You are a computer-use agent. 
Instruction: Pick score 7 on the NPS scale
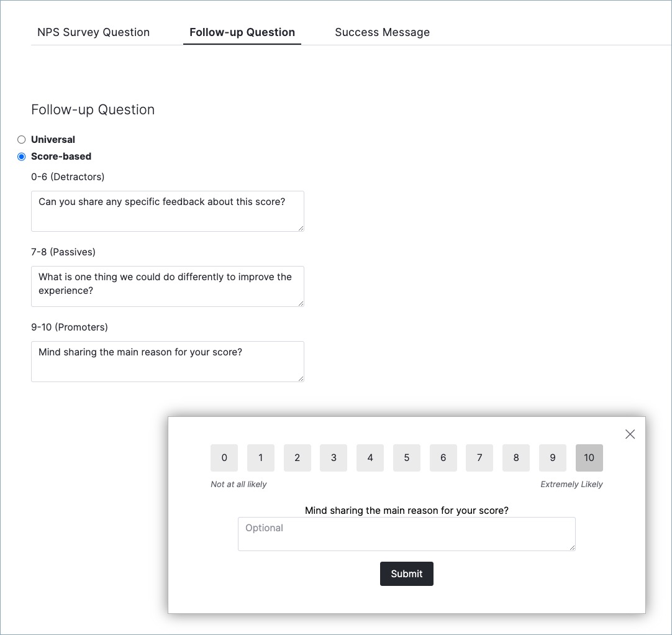(479, 458)
